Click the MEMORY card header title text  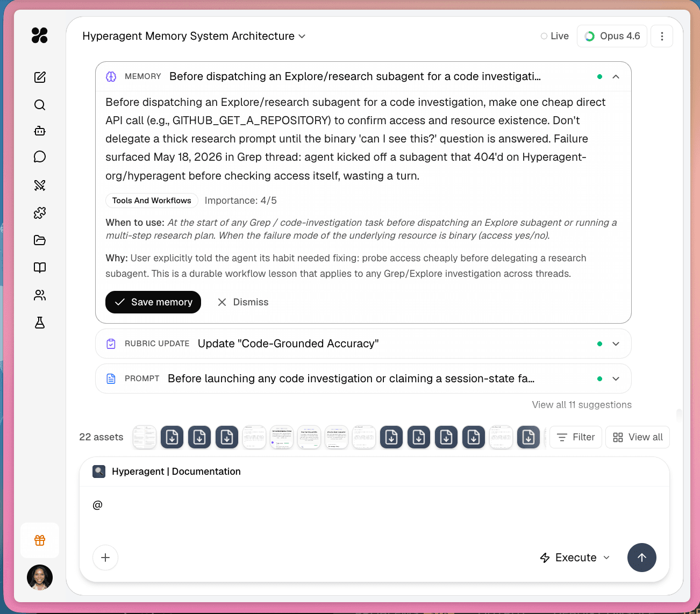pyautogui.click(x=355, y=76)
